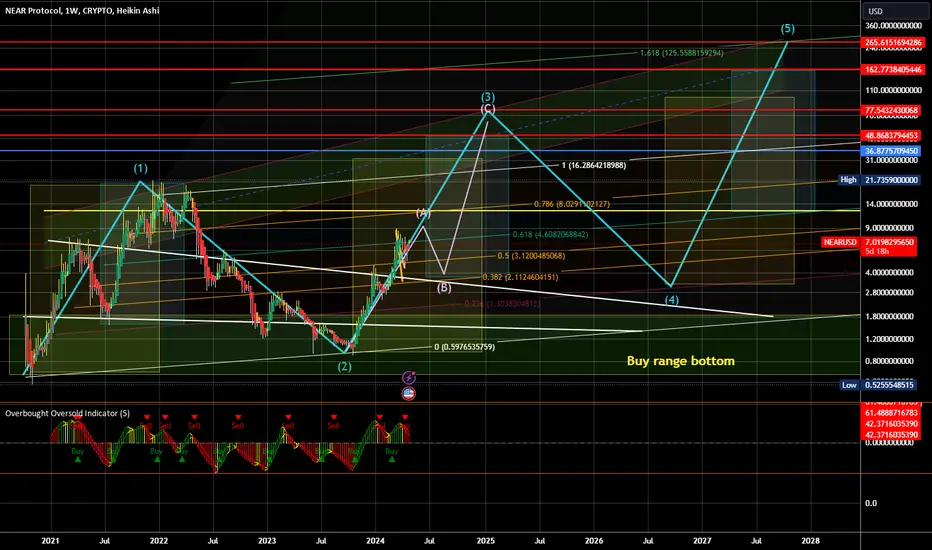Select the blue 36.8775709450 price label
The width and height of the screenshot is (932, 550).
[892, 151]
